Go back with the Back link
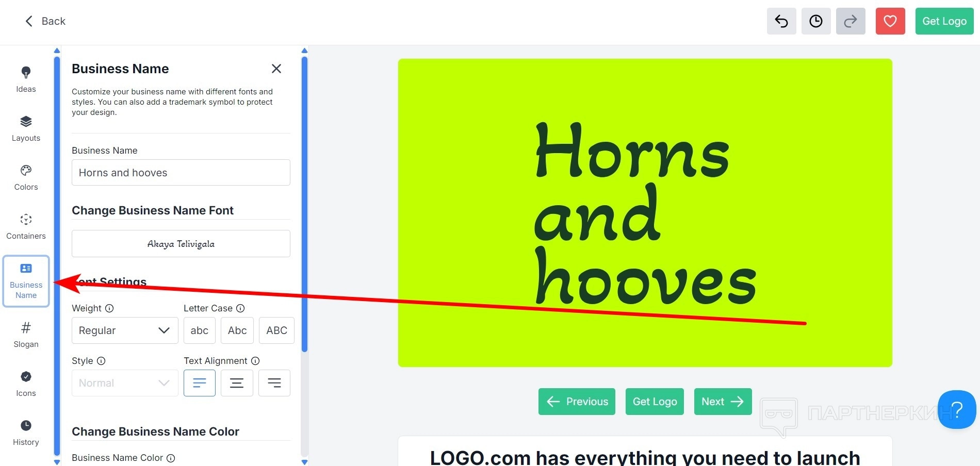Screen dimensions: 980x466 click(45, 21)
